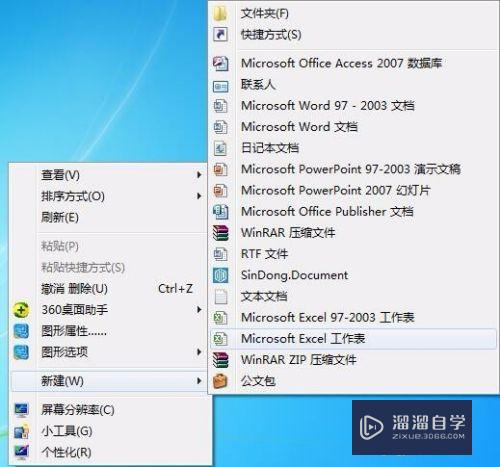Create a WinRAR ZIP 压缩文件
The width and height of the screenshot is (500, 467).
pyautogui.click(x=353, y=360)
